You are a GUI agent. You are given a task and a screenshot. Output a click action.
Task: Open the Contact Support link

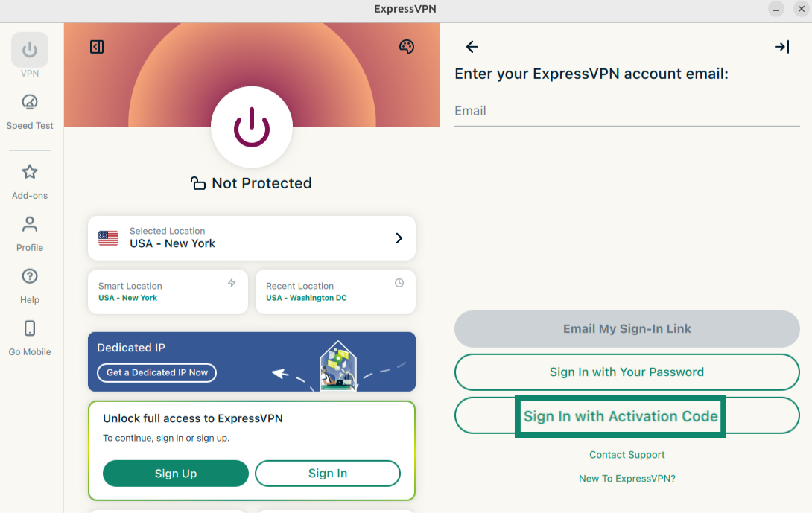pos(627,455)
